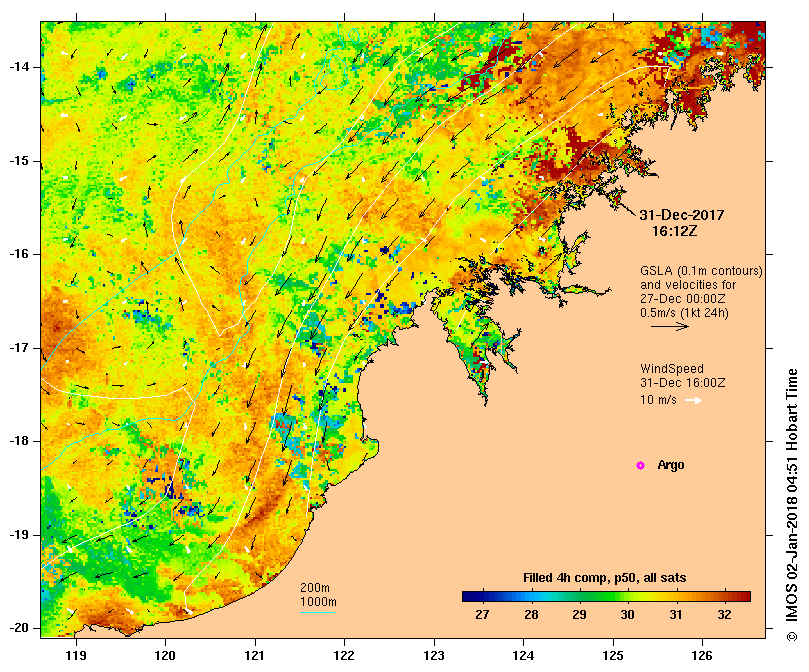
Task: Click the latitude axis label -14
Action: [18, 67]
